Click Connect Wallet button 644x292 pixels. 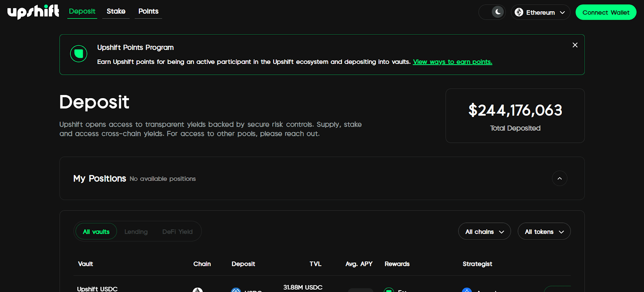click(606, 12)
